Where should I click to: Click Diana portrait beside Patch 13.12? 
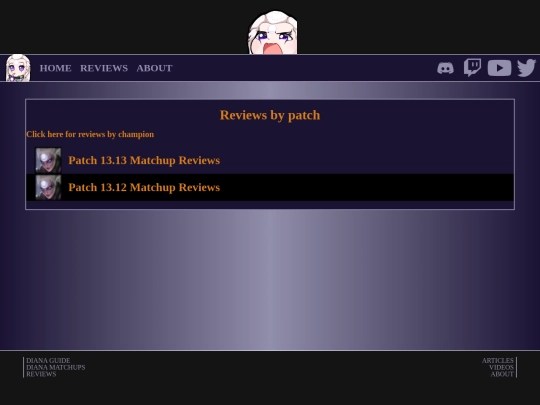(49, 187)
